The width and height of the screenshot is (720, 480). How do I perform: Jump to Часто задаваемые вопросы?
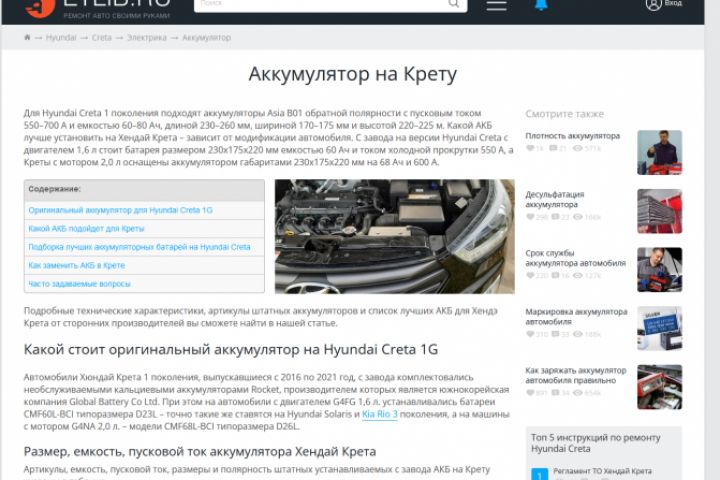(79, 283)
